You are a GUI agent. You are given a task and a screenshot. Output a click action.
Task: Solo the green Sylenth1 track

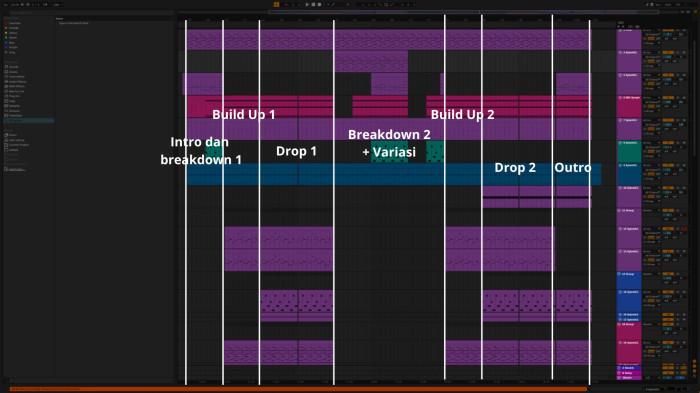[x=678, y=143]
